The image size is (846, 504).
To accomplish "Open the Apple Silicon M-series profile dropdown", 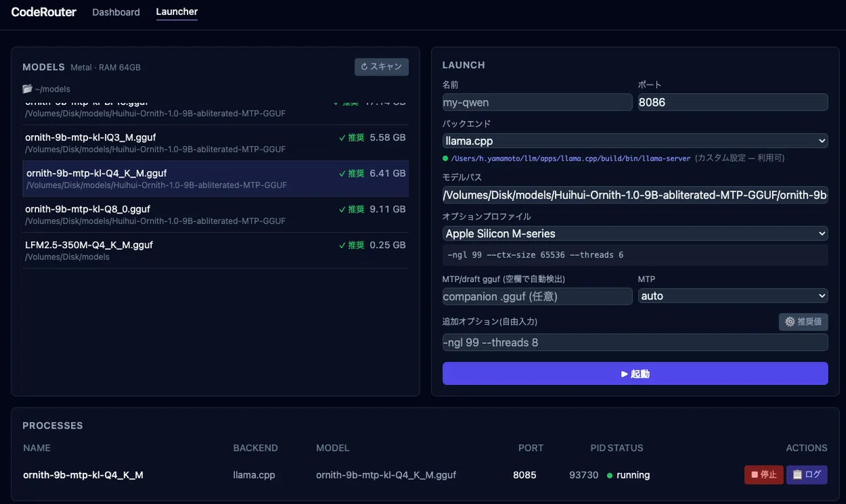I will click(635, 233).
